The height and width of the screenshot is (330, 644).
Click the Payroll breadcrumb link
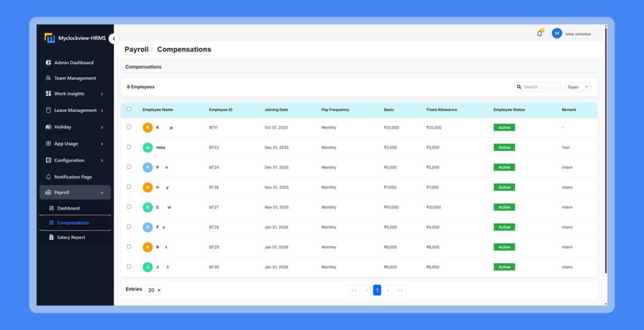pos(136,49)
